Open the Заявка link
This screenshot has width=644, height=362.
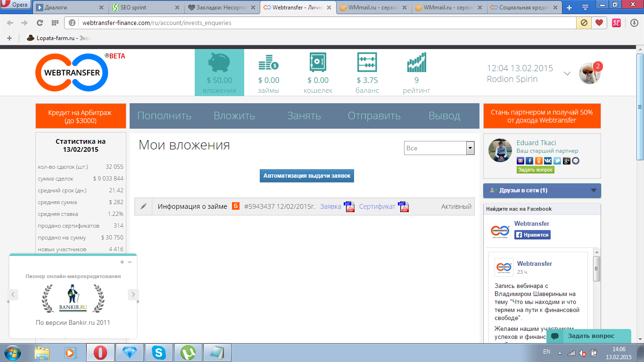point(330,206)
